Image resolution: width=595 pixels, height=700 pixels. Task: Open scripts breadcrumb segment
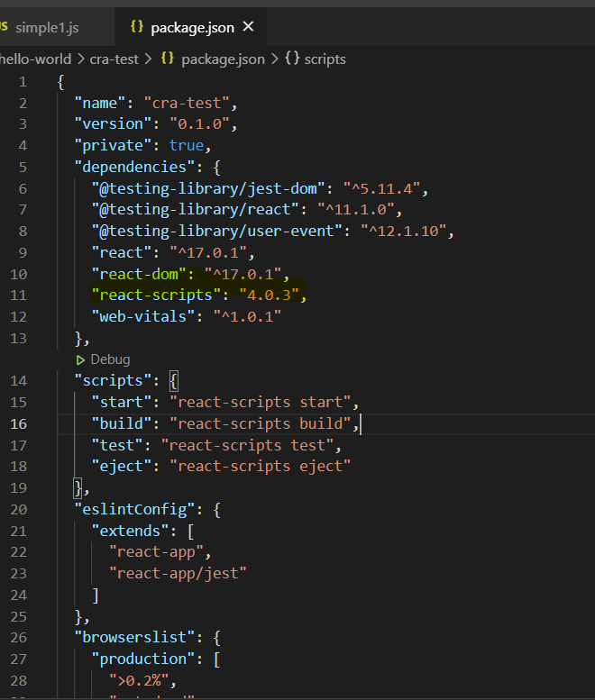[325, 59]
